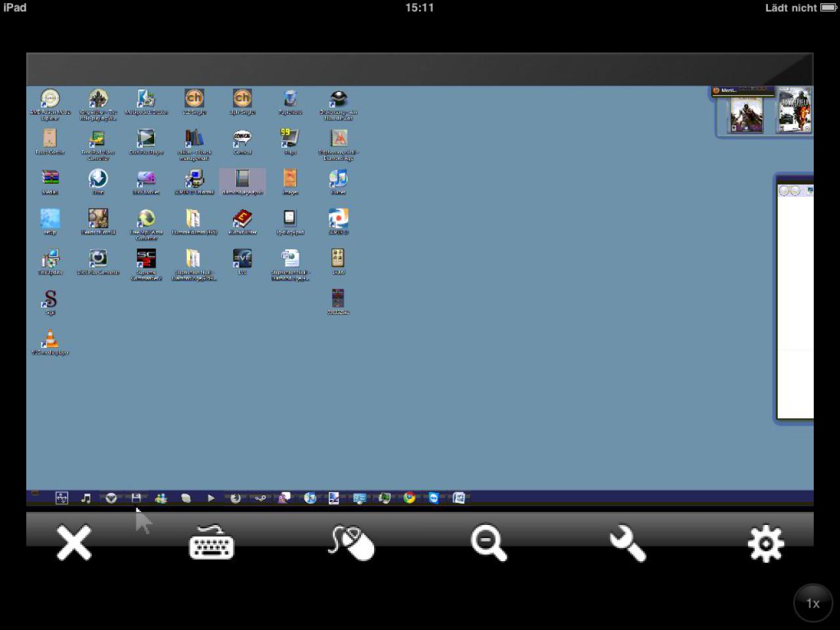Select AMD Fusion Media Explorer desktop icon

point(50,104)
